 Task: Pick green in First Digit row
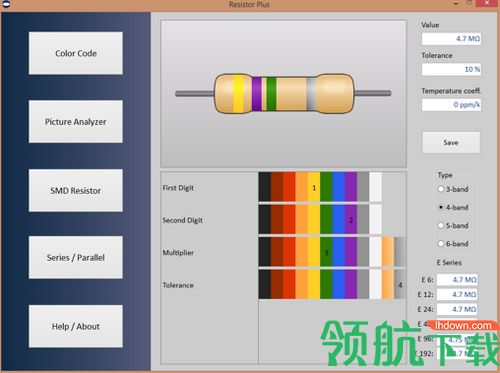[x=326, y=187]
